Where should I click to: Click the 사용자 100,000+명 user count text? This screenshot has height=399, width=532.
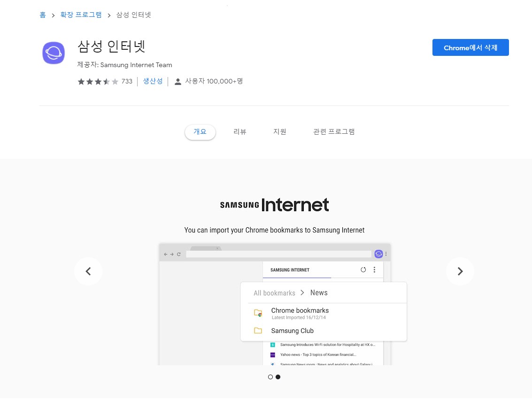pyautogui.click(x=214, y=81)
